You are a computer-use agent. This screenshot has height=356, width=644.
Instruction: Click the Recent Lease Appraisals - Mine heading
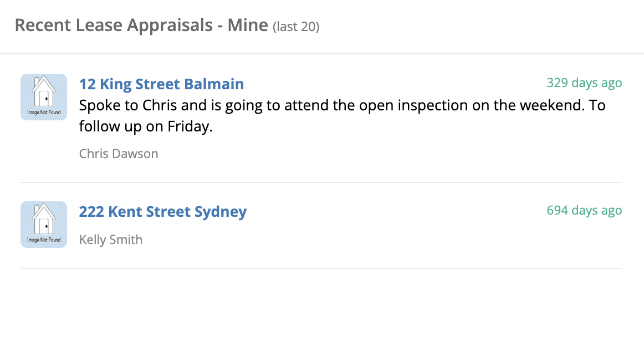point(141,25)
